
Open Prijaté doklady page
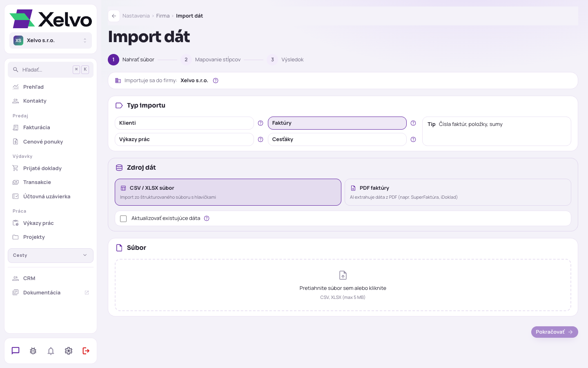[x=51, y=168]
